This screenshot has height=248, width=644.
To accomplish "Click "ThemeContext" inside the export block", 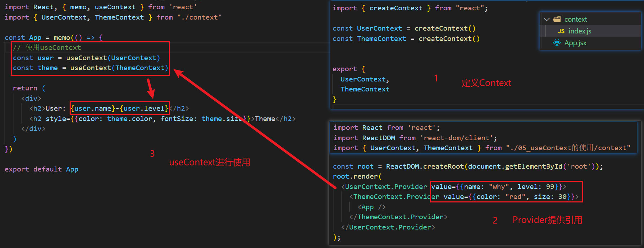I will pyautogui.click(x=365, y=89).
